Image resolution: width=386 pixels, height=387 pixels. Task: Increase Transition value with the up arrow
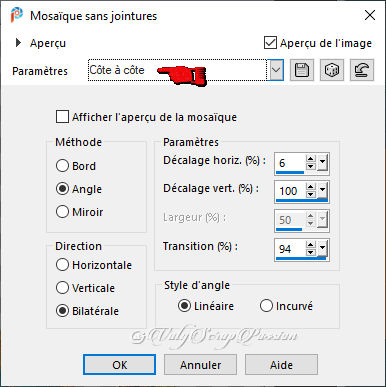(x=311, y=245)
